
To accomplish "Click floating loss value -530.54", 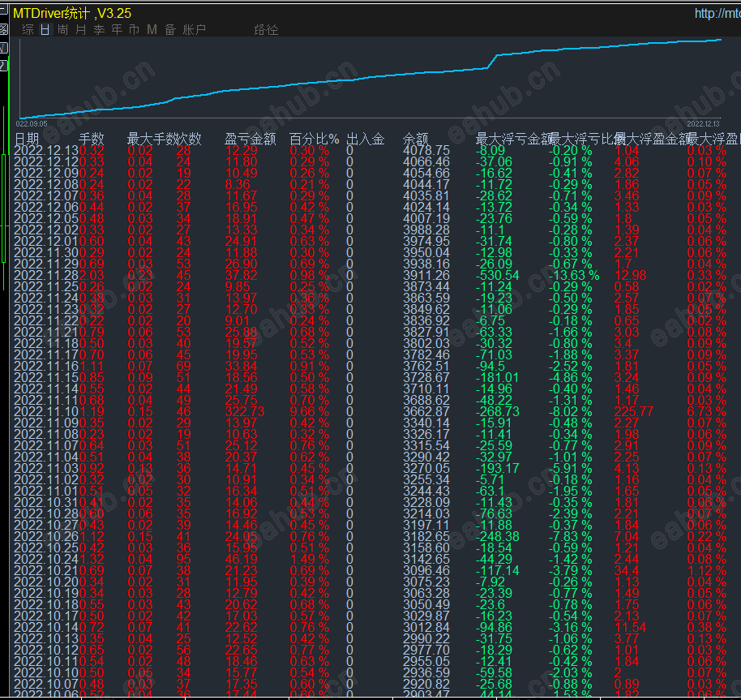I will (x=497, y=276).
